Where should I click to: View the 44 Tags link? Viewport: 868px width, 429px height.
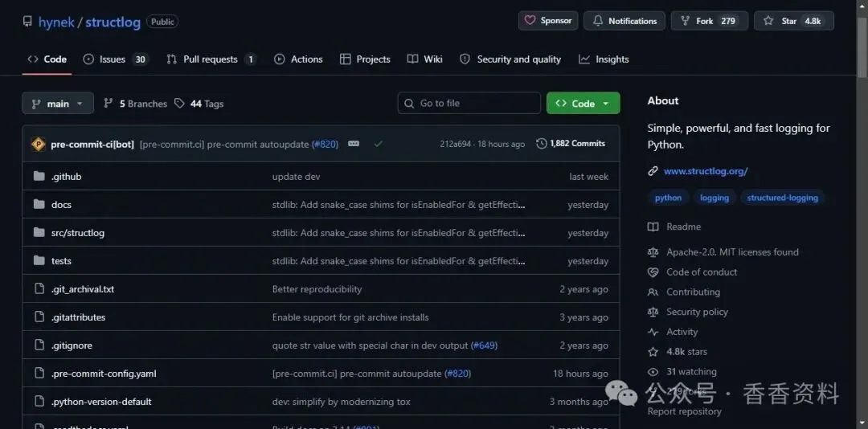[x=199, y=104]
